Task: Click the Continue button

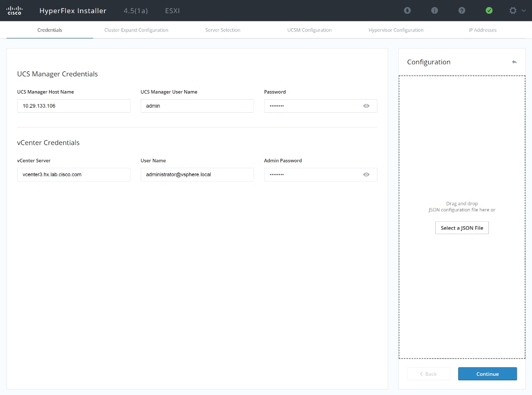Action: tap(487, 374)
